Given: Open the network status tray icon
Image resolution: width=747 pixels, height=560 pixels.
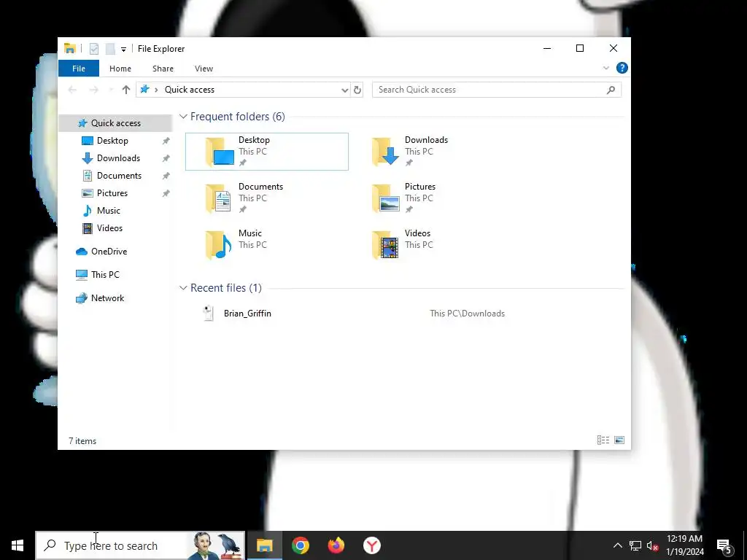Looking at the screenshot, I should [635, 545].
